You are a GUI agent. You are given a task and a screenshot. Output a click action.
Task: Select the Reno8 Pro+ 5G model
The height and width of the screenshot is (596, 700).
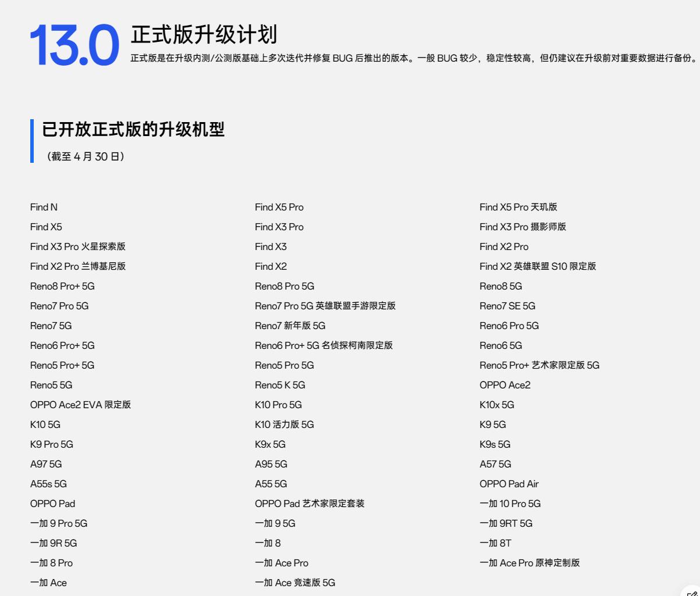[x=63, y=286]
